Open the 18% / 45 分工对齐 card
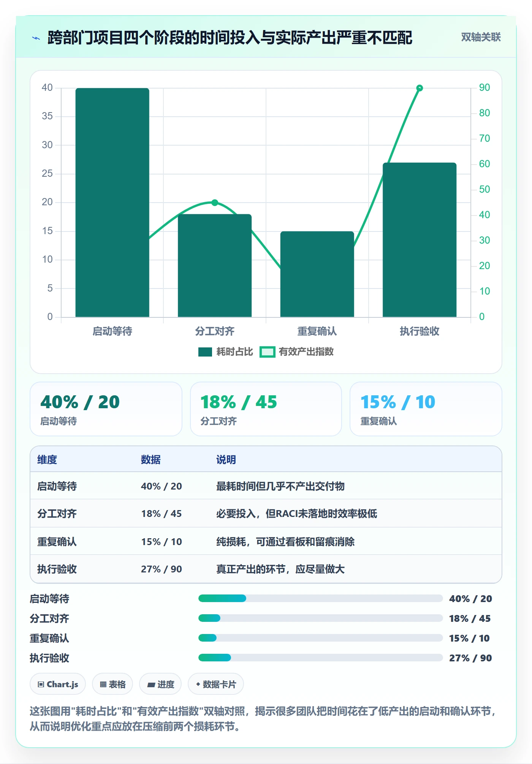Viewport: 532px width, 764px height. coord(266,409)
